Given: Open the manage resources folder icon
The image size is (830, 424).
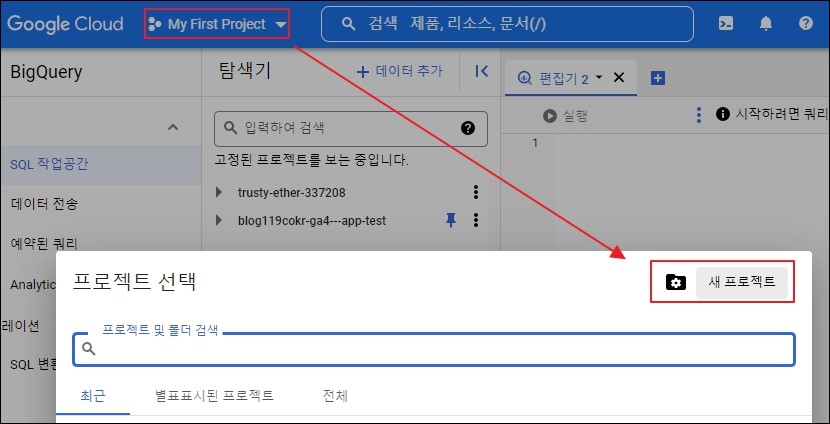Looking at the screenshot, I should pyautogui.click(x=675, y=282).
